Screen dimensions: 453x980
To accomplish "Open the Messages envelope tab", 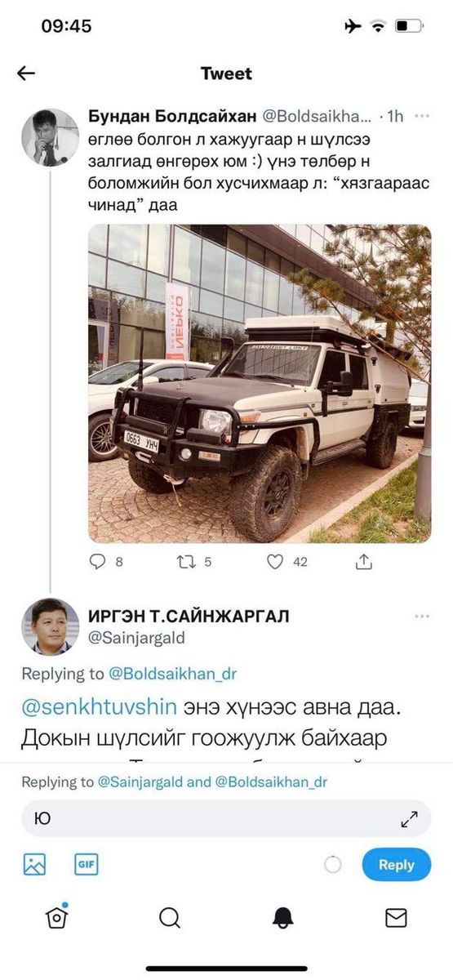I will (396, 918).
